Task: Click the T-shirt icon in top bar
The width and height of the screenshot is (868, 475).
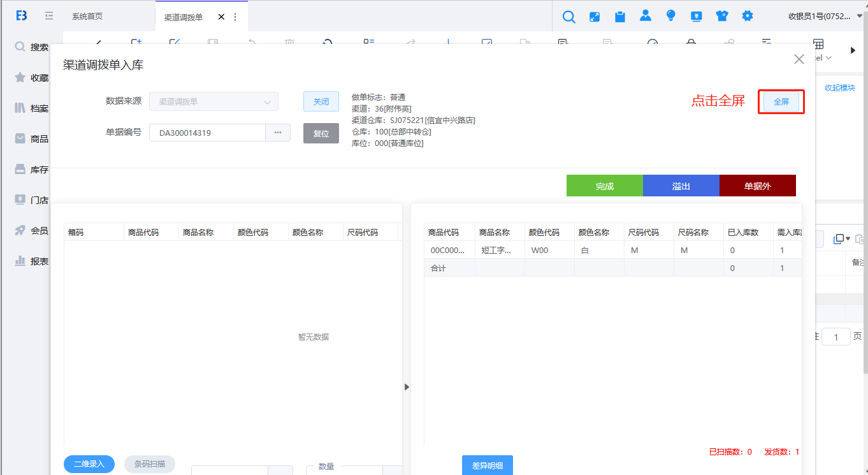Action: coord(722,17)
